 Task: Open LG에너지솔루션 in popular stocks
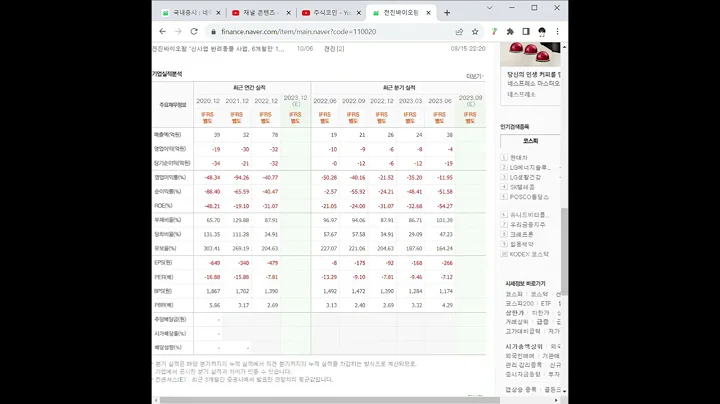point(530,168)
